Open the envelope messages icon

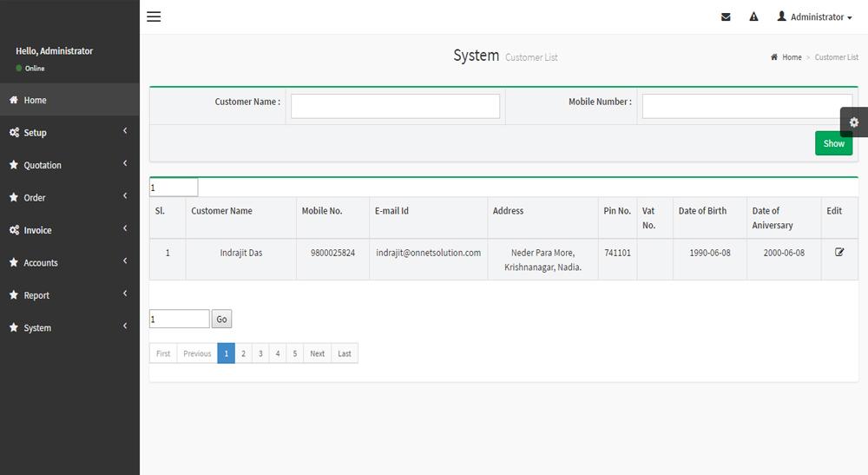[726, 17]
